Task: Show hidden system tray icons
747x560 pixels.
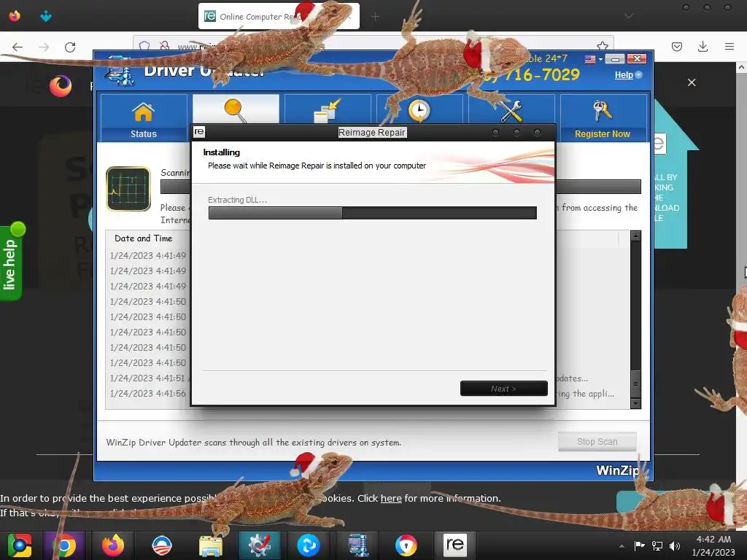Action: pyautogui.click(x=622, y=546)
